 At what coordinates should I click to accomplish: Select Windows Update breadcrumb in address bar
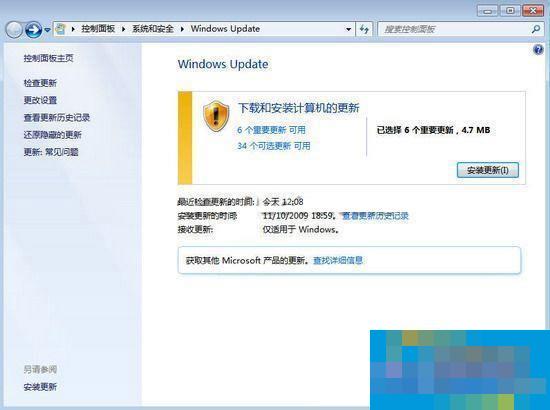tap(225, 29)
